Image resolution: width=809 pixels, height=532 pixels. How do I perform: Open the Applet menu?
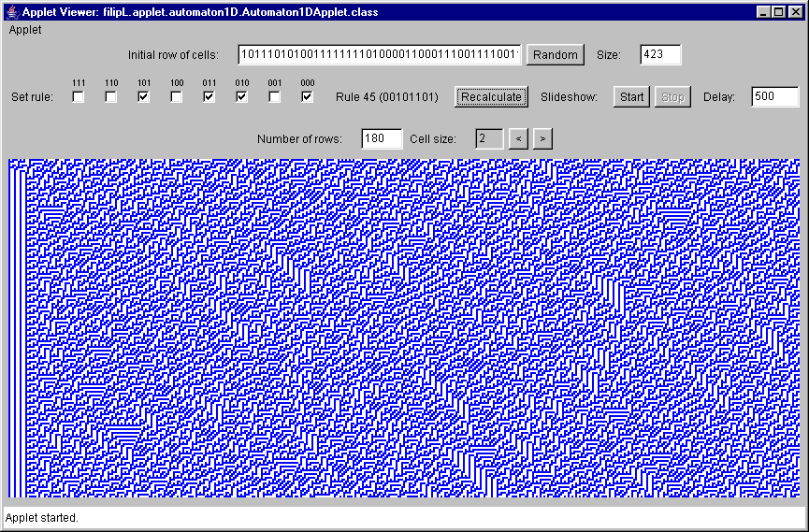tap(25, 30)
